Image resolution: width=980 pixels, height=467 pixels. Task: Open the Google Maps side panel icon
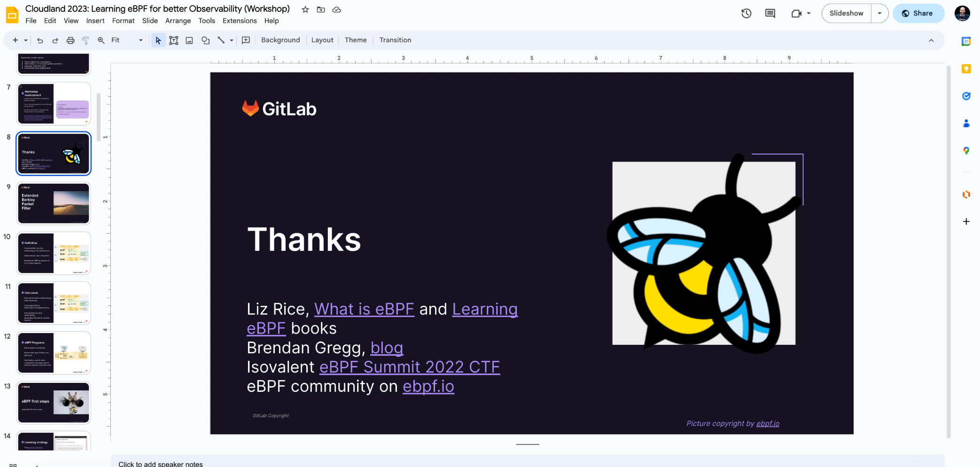coord(966,151)
